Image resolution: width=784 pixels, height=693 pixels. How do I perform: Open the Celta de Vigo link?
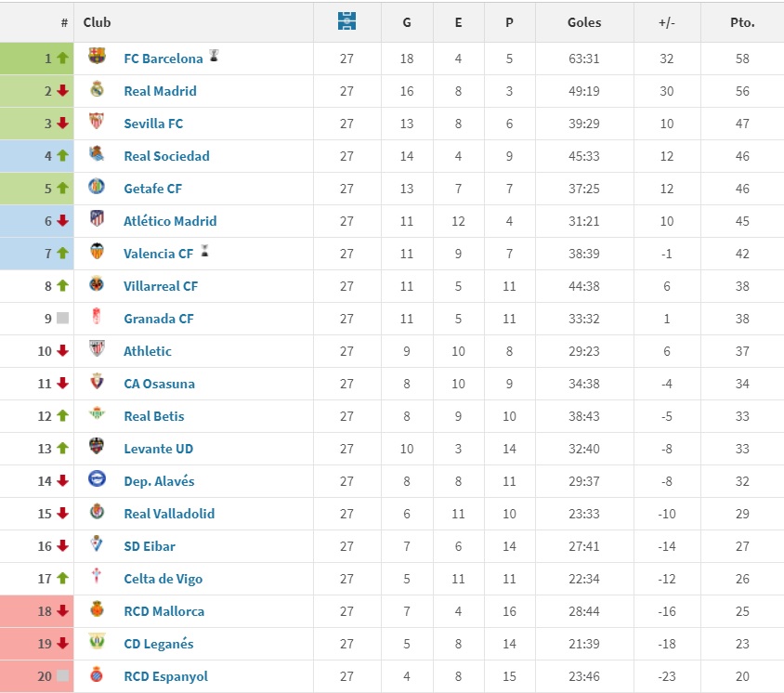coord(163,579)
